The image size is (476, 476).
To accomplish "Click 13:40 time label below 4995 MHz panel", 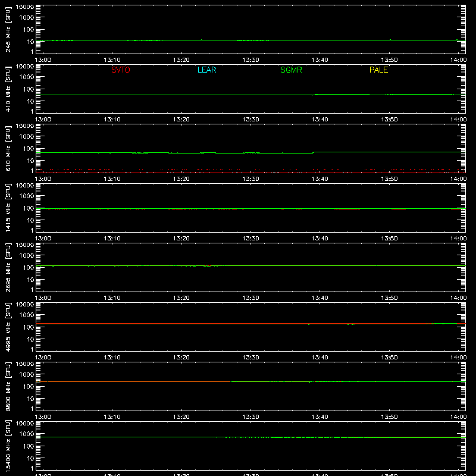I will coord(320,358).
